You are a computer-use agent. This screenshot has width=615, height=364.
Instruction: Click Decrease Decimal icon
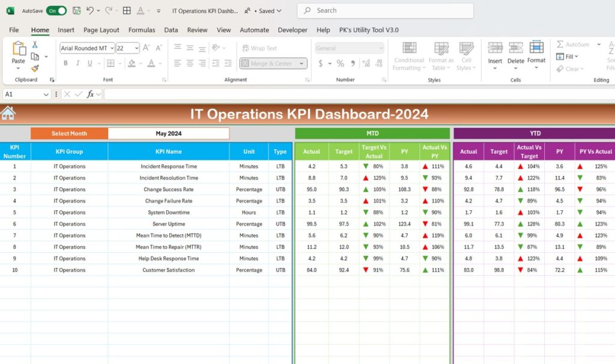(x=379, y=63)
